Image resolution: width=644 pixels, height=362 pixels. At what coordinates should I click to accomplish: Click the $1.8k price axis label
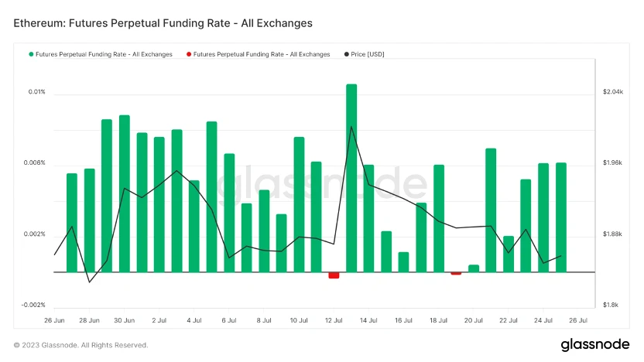click(611, 305)
